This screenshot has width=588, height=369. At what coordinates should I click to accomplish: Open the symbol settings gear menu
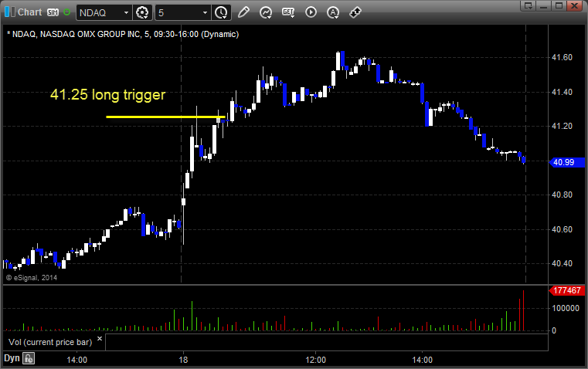[142, 12]
